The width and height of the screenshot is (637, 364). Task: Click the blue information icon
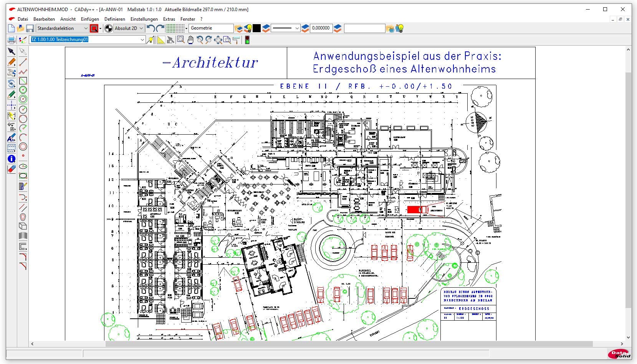(x=12, y=159)
